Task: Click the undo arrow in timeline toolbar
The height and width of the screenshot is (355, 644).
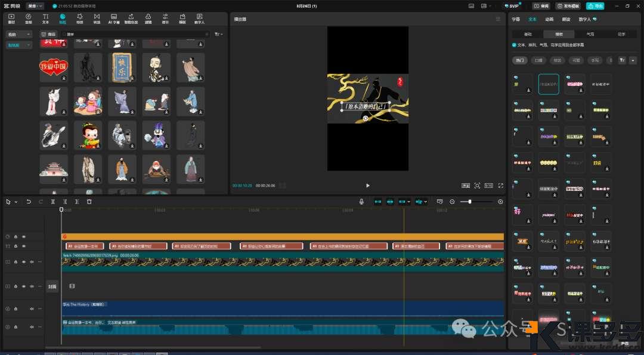Action: (29, 202)
